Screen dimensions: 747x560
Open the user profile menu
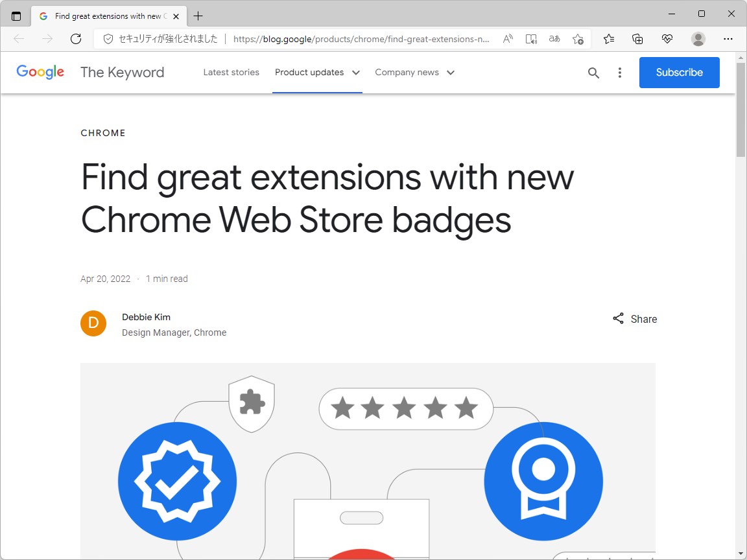[698, 39]
